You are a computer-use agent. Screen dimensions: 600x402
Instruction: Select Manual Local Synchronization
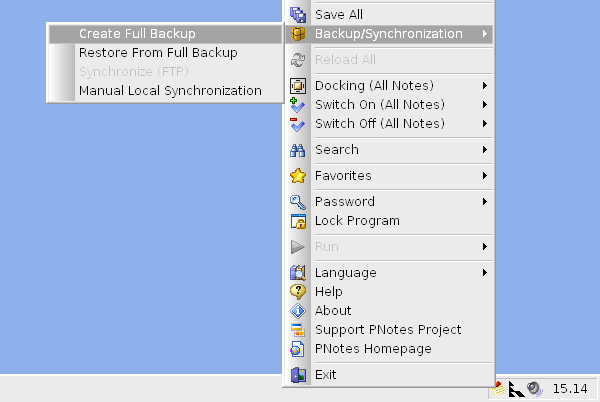pyautogui.click(x=170, y=91)
